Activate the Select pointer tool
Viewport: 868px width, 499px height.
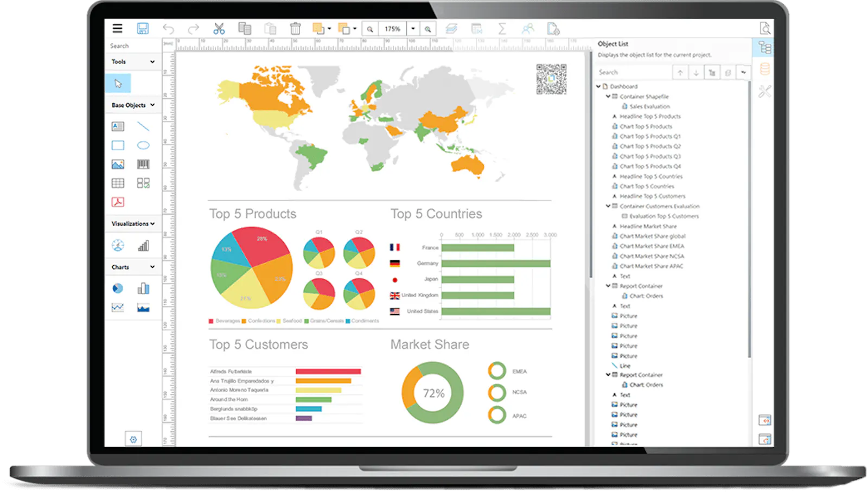(118, 83)
